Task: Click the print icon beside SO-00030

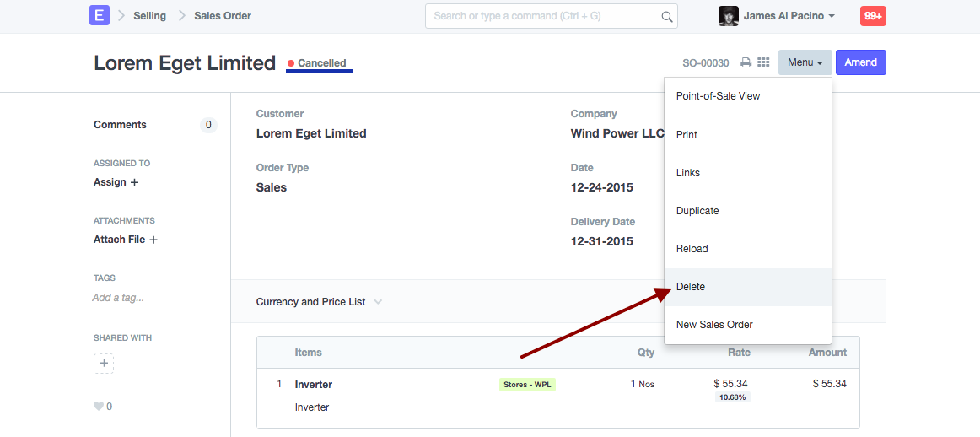Action: pyautogui.click(x=746, y=62)
